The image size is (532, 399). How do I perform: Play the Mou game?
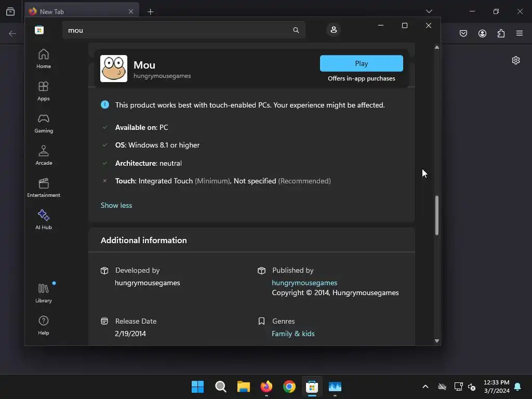click(362, 63)
